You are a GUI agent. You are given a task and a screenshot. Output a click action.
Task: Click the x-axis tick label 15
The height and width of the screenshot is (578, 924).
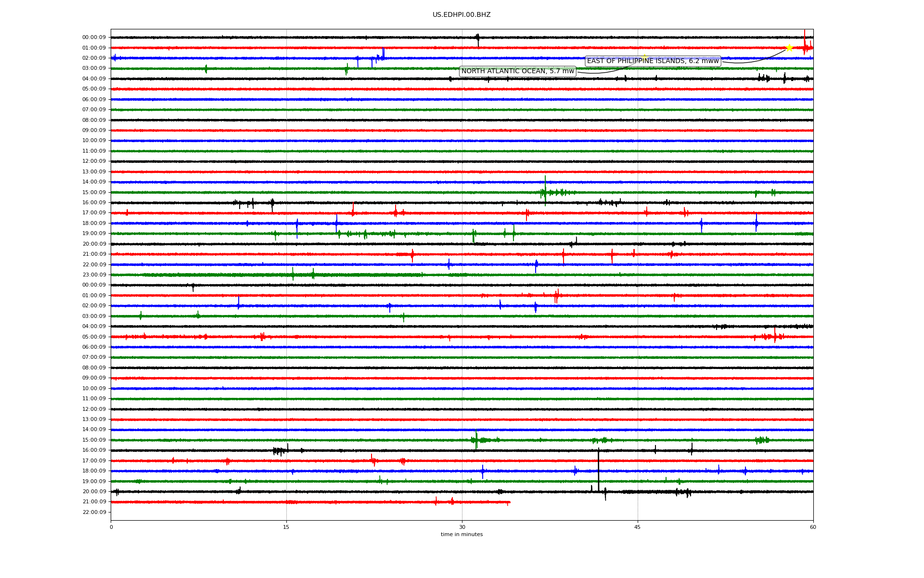286,527
